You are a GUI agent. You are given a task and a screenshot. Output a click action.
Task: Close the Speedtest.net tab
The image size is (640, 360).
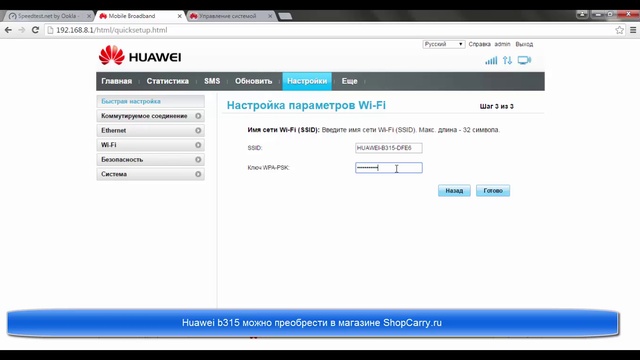pyautogui.click(x=89, y=16)
